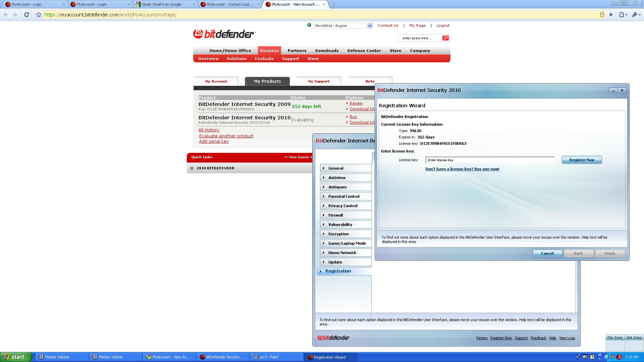Open the browser wrench settings menu
This screenshot has height=362, width=644.
(x=636, y=14)
